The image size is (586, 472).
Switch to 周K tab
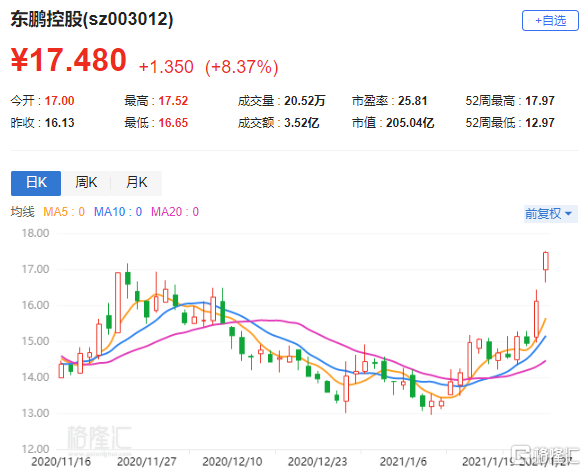point(86,183)
